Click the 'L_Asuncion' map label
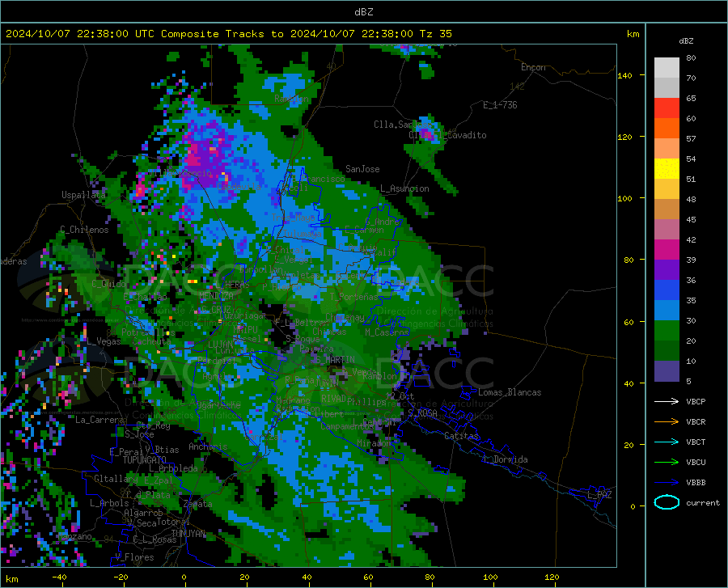 pyautogui.click(x=404, y=188)
